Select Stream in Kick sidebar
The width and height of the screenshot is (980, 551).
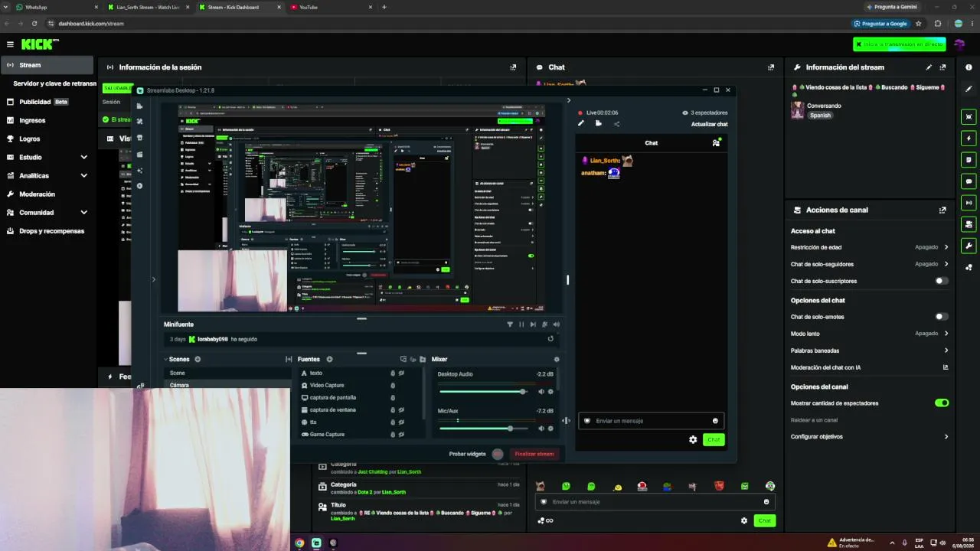click(x=47, y=65)
